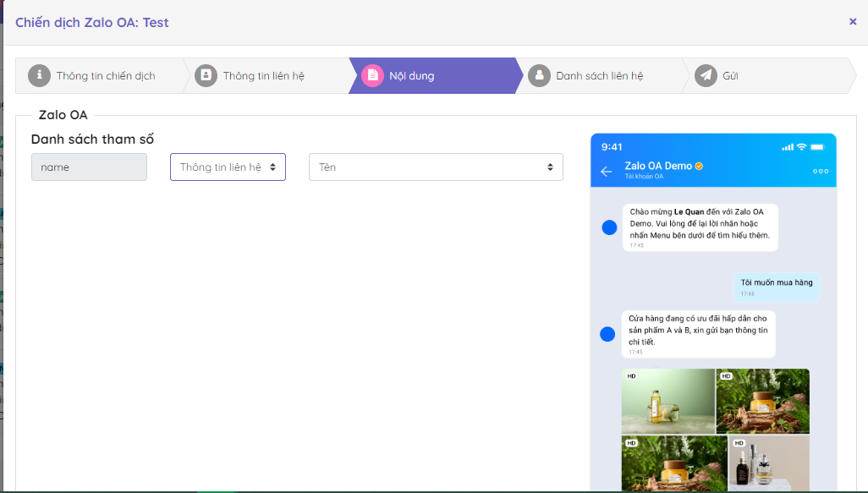Click the Wi-Fi icon in the phone preview status bar
The height and width of the screenshot is (493, 868).
pyautogui.click(x=801, y=146)
